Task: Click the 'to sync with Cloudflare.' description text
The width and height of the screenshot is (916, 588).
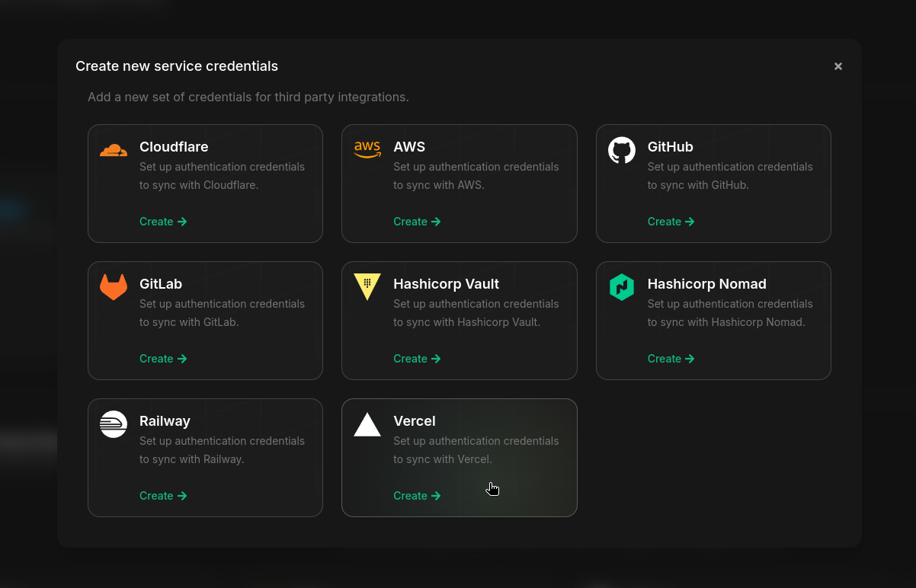Action: [x=199, y=185]
